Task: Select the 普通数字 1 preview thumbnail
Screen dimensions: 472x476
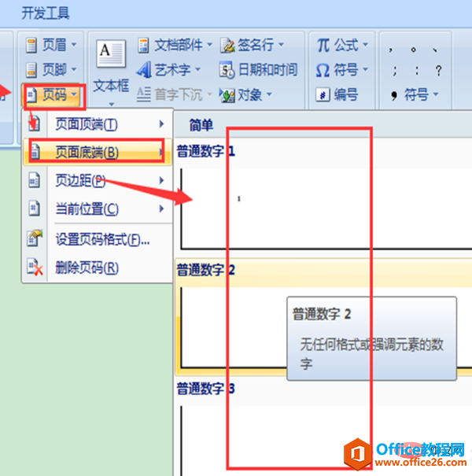Action: point(326,209)
